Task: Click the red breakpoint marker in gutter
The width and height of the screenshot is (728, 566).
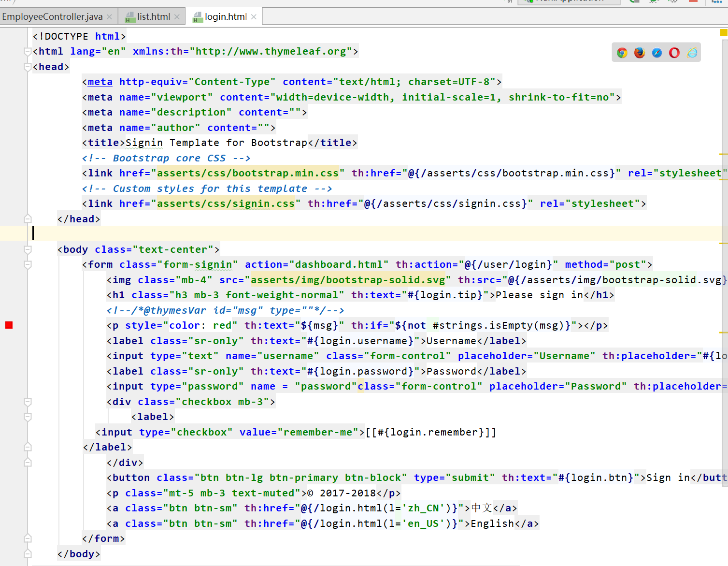Action: (9, 325)
